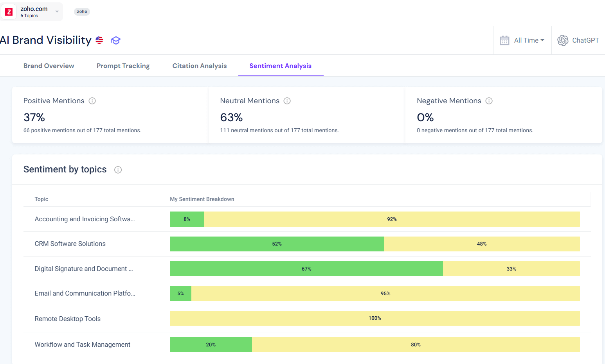Click the US flag icon beside the title
This screenshot has width=605, height=364.
coord(99,40)
